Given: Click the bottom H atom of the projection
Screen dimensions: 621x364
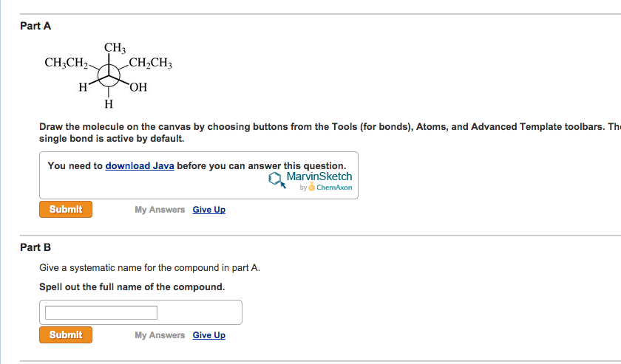Looking at the screenshot, I should (x=109, y=103).
